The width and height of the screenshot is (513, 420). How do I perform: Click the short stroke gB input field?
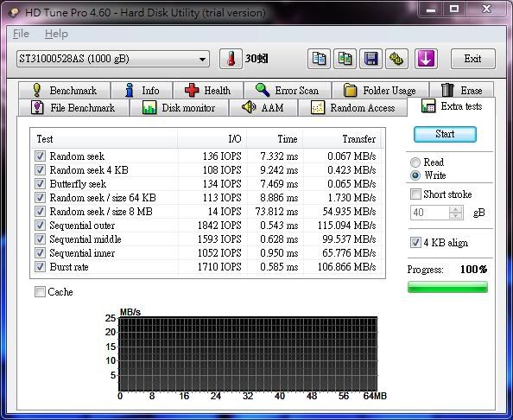click(430, 213)
